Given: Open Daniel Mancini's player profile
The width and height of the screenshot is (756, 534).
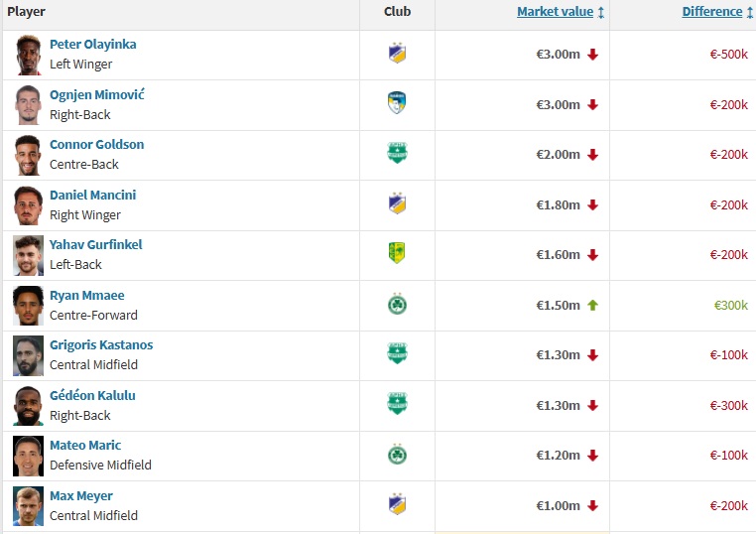Looking at the screenshot, I should [92, 195].
